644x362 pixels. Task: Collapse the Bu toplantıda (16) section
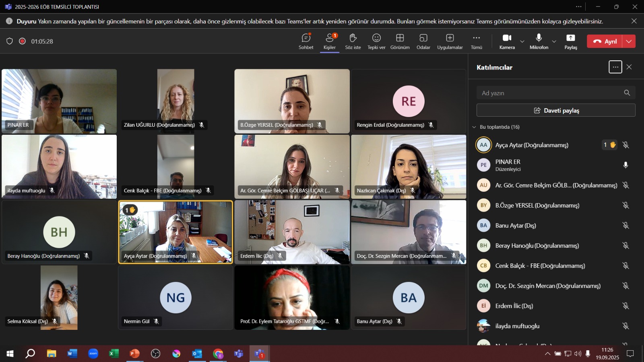click(x=474, y=127)
